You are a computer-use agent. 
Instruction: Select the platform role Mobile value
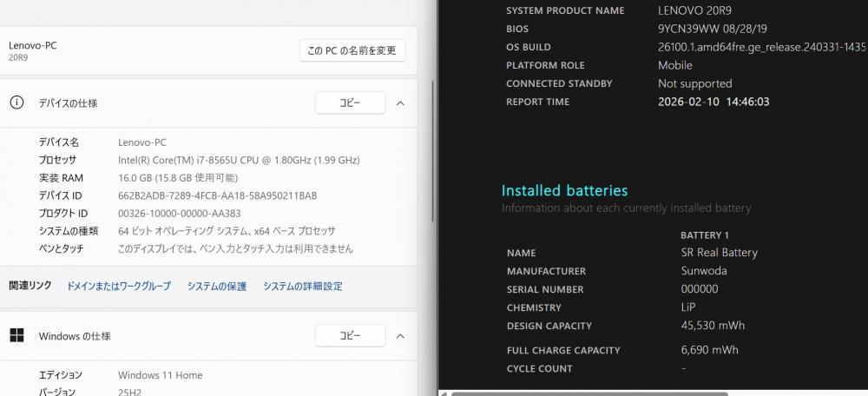[x=674, y=65]
